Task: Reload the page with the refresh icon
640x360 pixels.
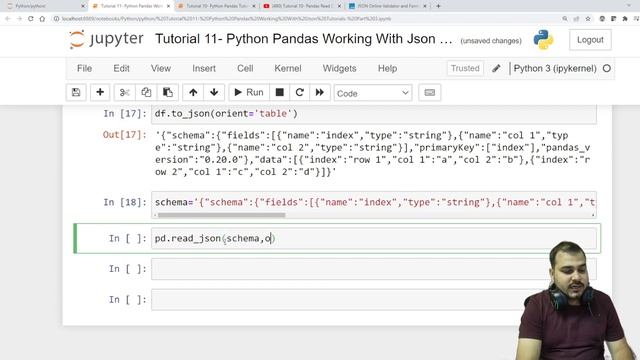Action: coord(31,19)
